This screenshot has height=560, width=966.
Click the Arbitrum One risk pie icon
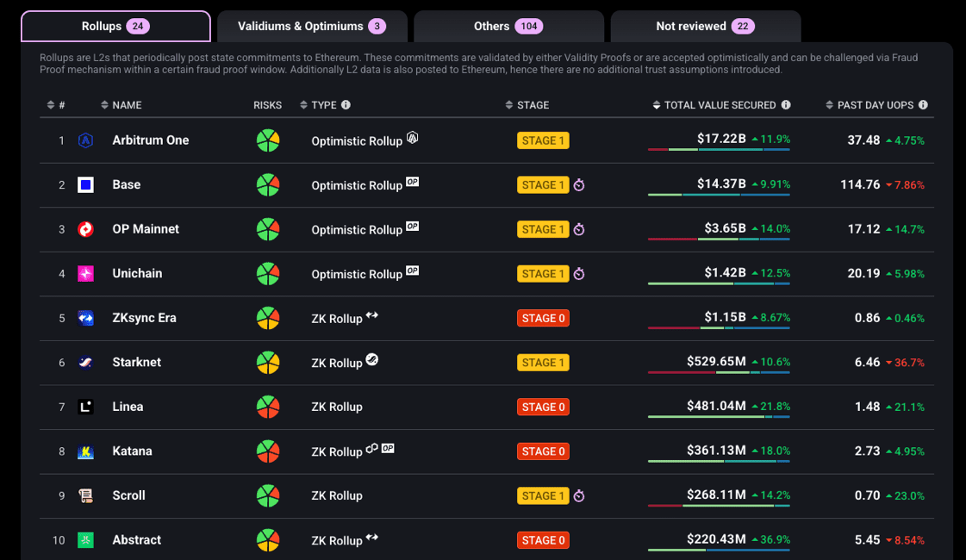click(x=268, y=140)
